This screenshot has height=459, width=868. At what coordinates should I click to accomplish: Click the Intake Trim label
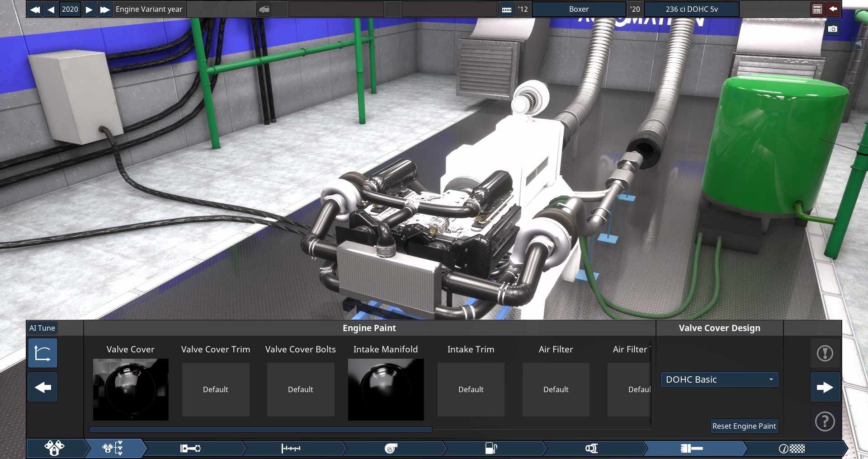[471, 349]
